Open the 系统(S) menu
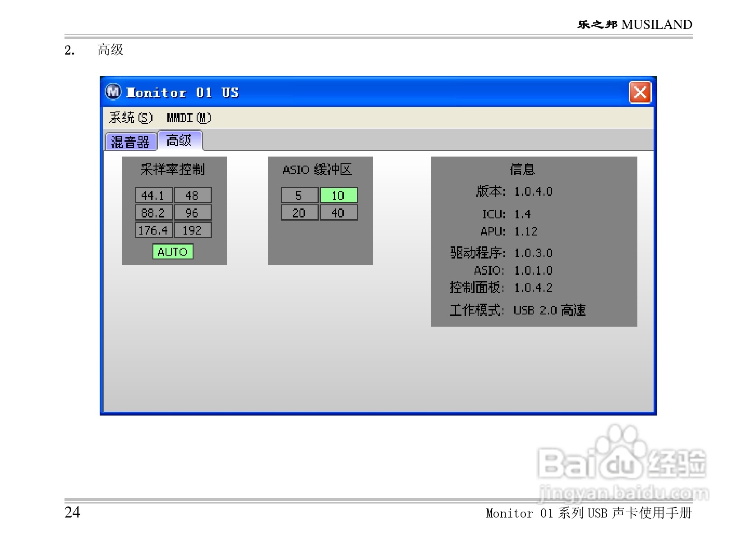The width and height of the screenshot is (756, 536). [x=131, y=118]
